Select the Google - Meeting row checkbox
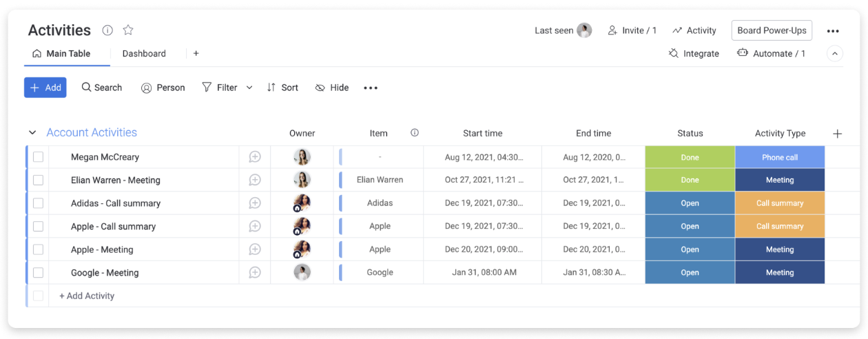This screenshot has height=339, width=868. point(38,273)
